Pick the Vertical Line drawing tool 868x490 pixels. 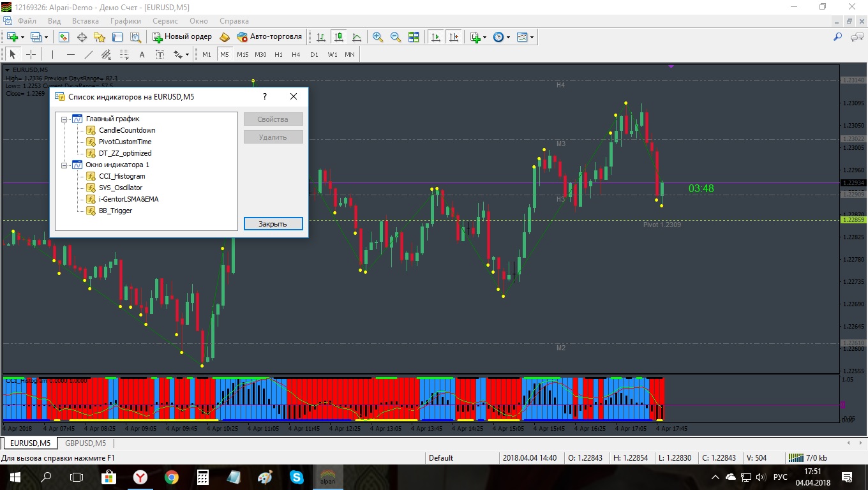[x=52, y=54]
